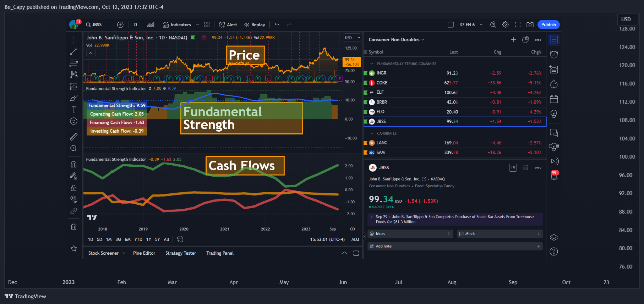644x304 pixels.
Task: Open notifications bell with 99+ badge
Action: coord(554,176)
